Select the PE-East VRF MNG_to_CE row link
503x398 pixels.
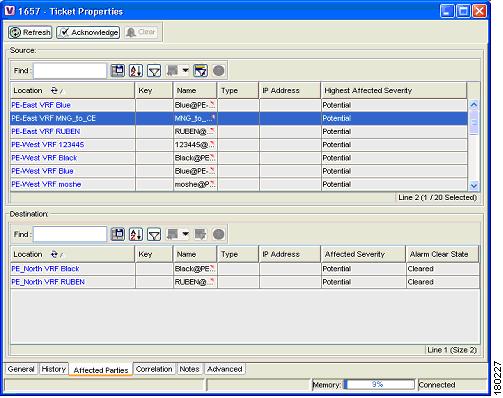pos(54,118)
